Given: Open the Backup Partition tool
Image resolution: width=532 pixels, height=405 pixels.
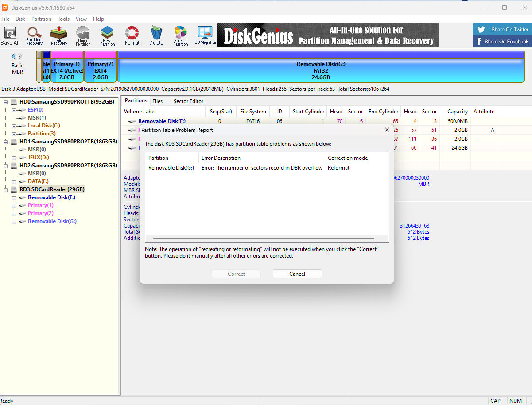Looking at the screenshot, I should [180, 36].
